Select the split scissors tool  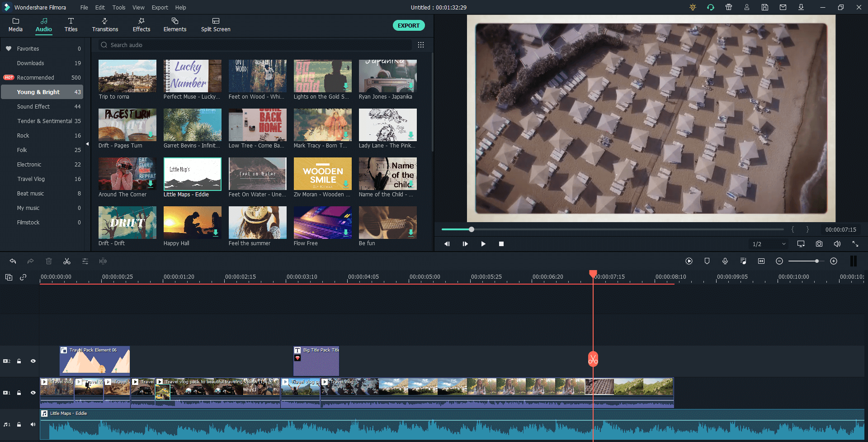point(67,261)
